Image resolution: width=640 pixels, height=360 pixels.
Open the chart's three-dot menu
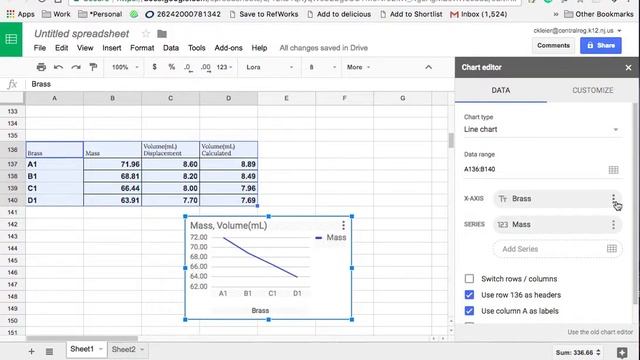pyautogui.click(x=343, y=225)
